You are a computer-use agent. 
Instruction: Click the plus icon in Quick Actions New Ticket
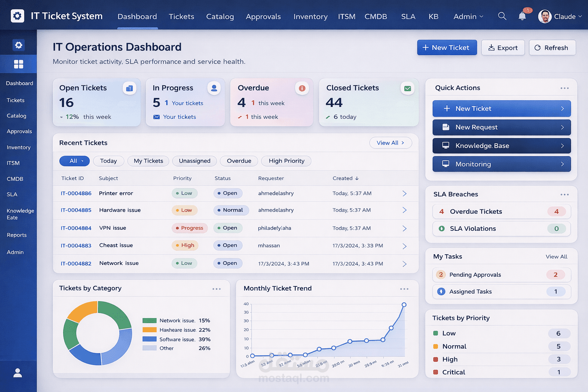pyautogui.click(x=447, y=108)
